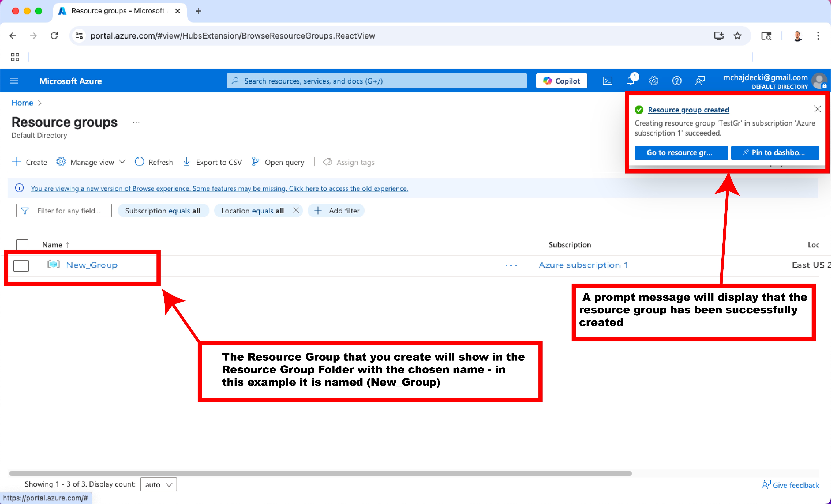The width and height of the screenshot is (831, 504).
Task: Tick the select-all checkbox in header
Action: point(22,245)
